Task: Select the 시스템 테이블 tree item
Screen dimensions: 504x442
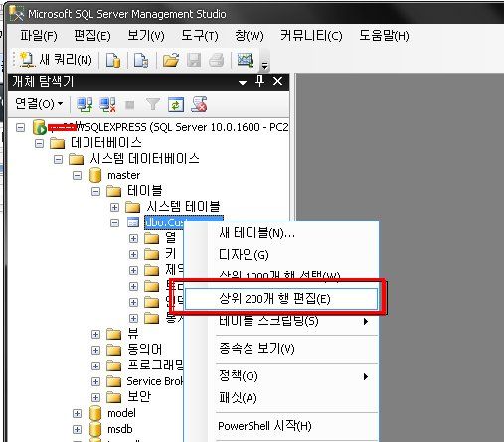Action: [183, 207]
